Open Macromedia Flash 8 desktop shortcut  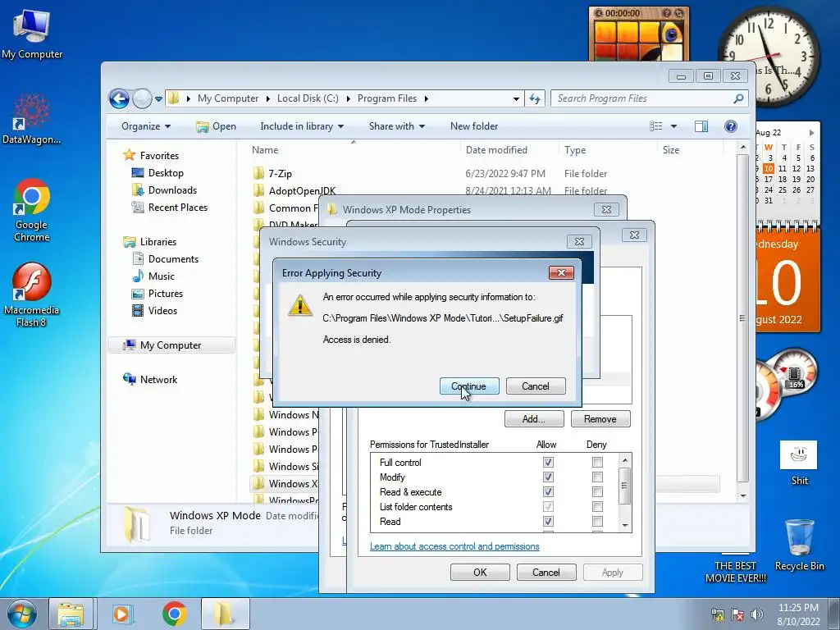click(32, 294)
